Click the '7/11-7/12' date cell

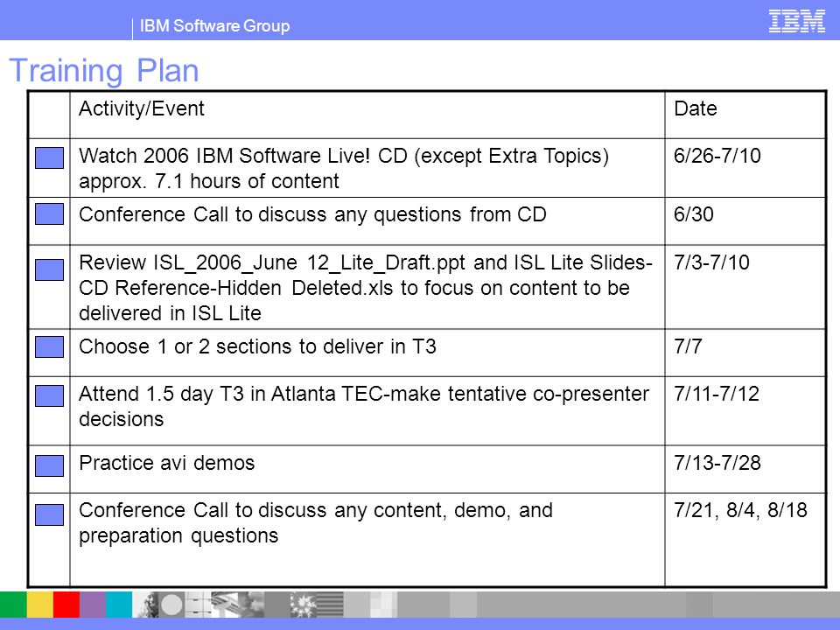pos(745,411)
